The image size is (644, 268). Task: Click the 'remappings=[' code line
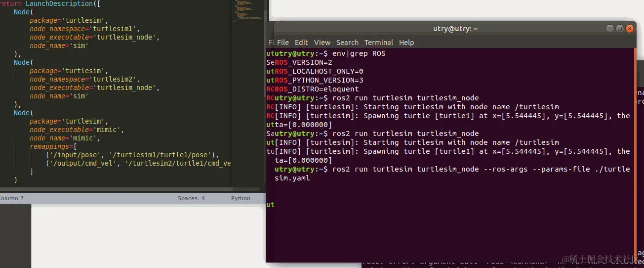(53, 146)
